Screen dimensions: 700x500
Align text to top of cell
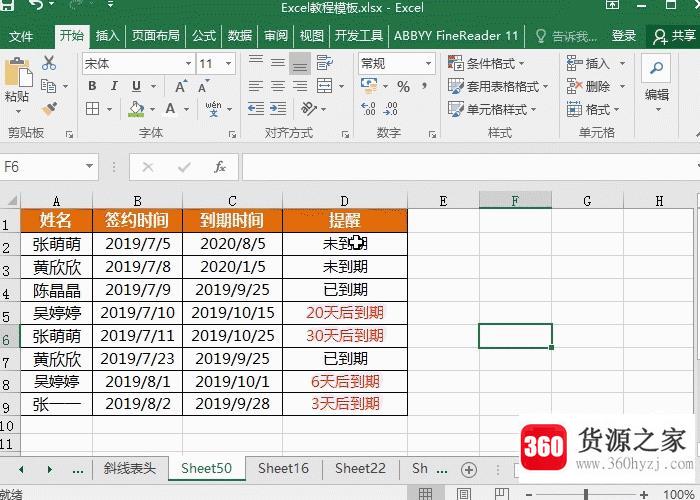tap(256, 62)
